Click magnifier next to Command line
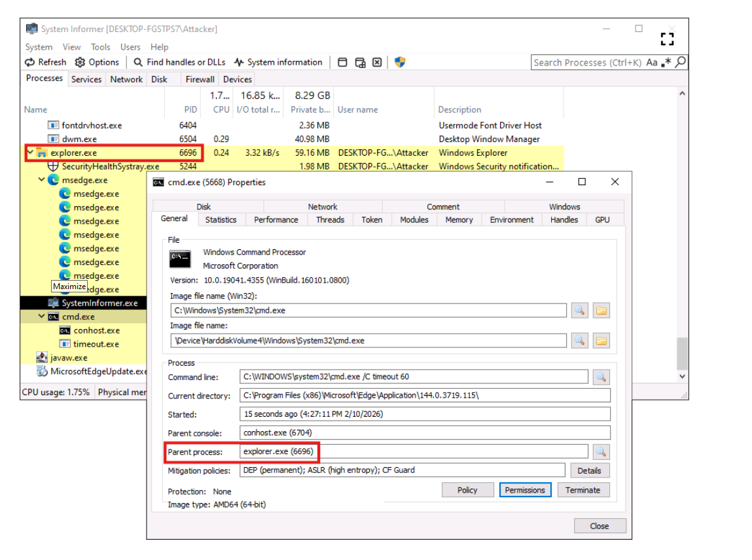 601,377
